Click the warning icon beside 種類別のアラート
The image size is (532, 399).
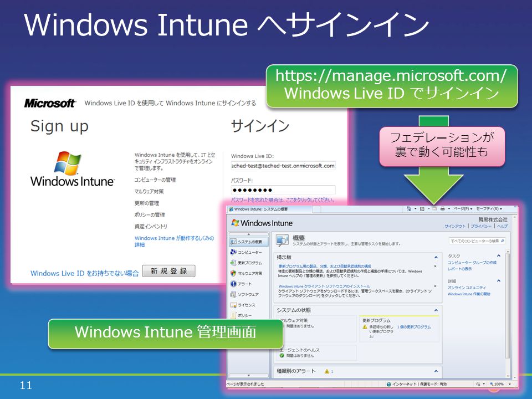tap(327, 371)
